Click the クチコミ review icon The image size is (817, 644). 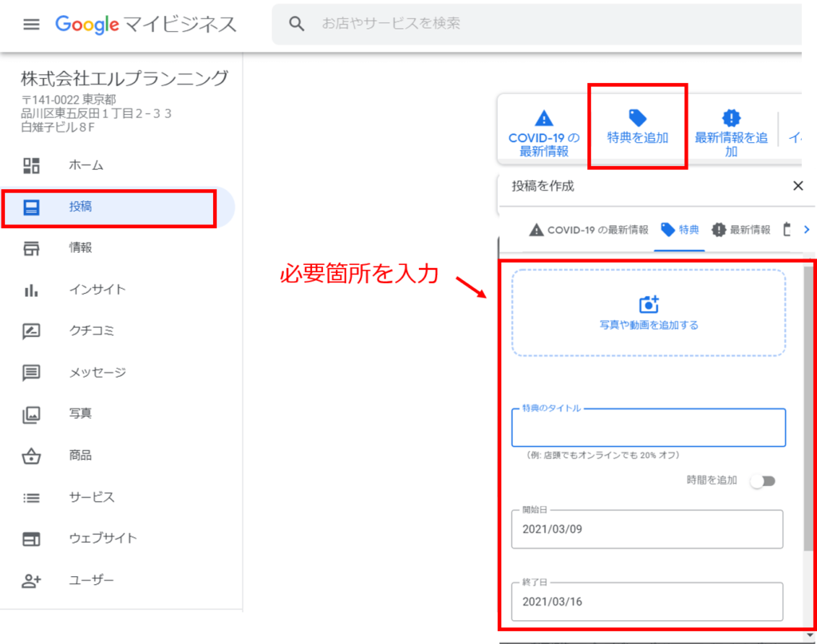[31, 331]
